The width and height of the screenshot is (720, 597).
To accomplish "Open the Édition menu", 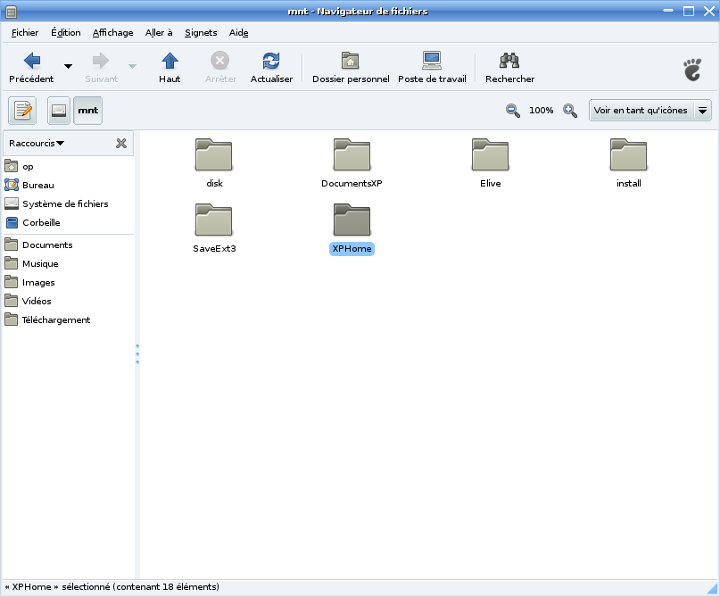I will pos(66,33).
